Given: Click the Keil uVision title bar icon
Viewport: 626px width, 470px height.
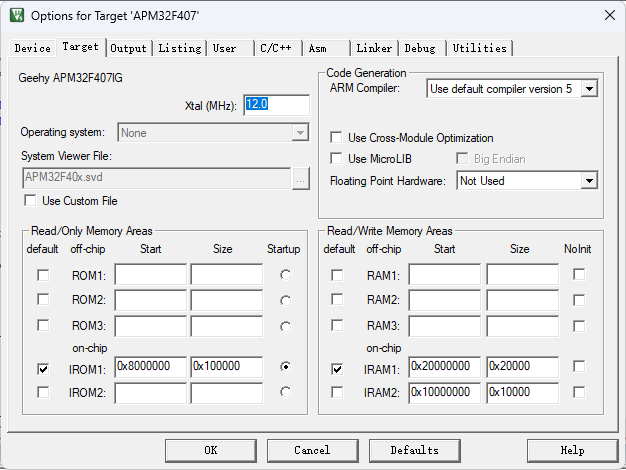Looking at the screenshot, I should click(x=17, y=15).
